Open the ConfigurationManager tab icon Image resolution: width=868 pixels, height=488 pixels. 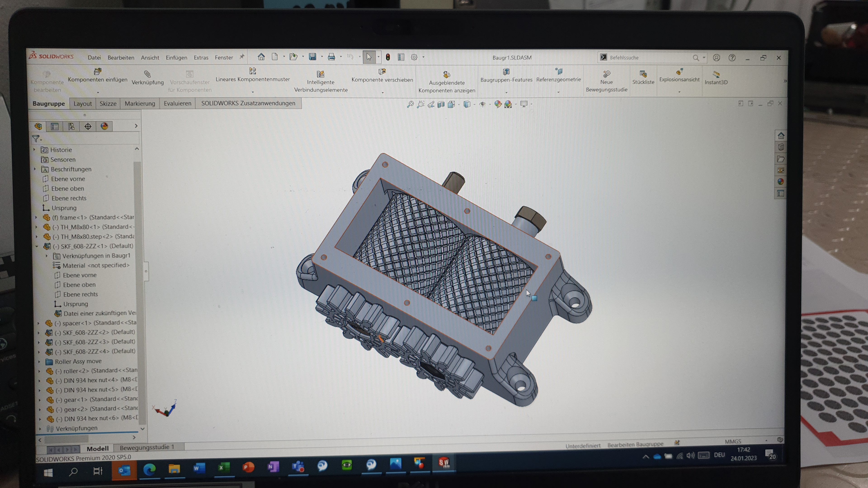tap(71, 126)
